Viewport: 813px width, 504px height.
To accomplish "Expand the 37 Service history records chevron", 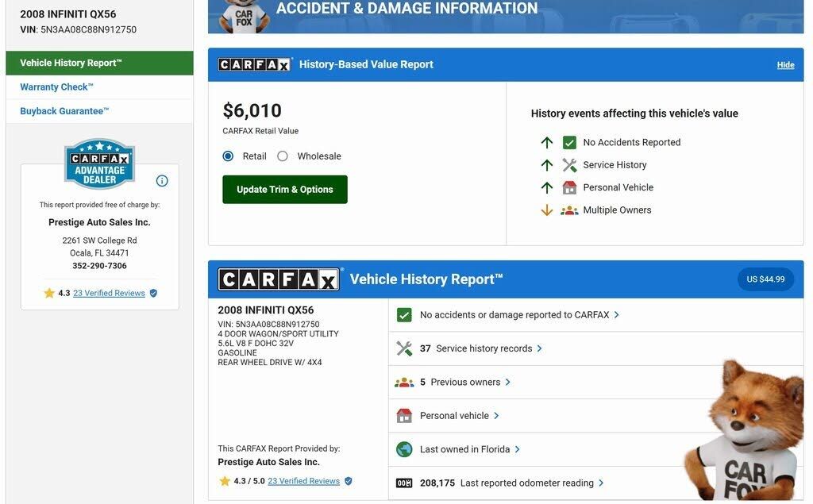I will click(x=539, y=348).
